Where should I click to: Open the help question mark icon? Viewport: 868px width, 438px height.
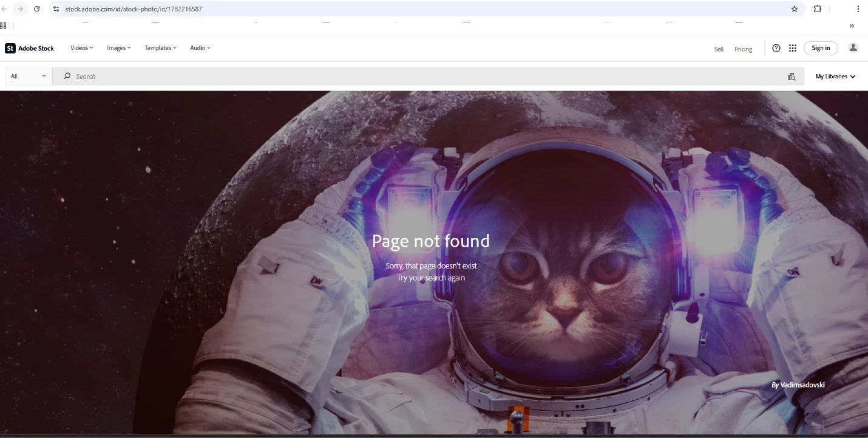[x=776, y=48]
